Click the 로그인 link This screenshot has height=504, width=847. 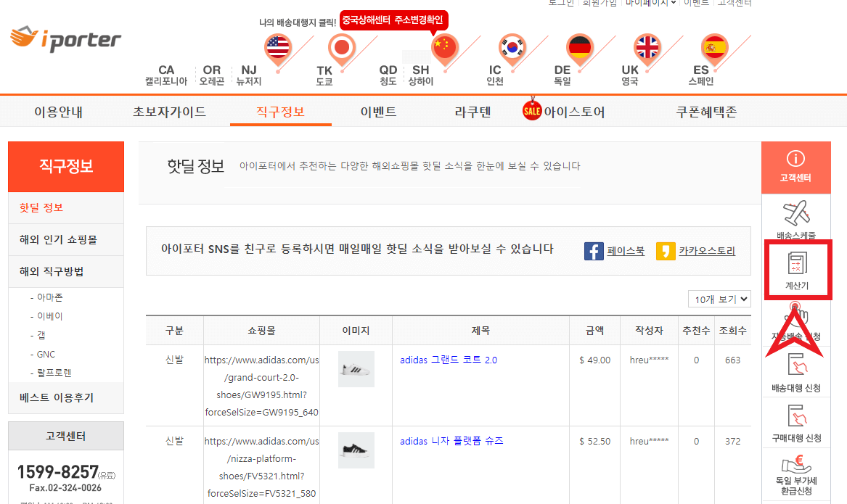point(560,4)
